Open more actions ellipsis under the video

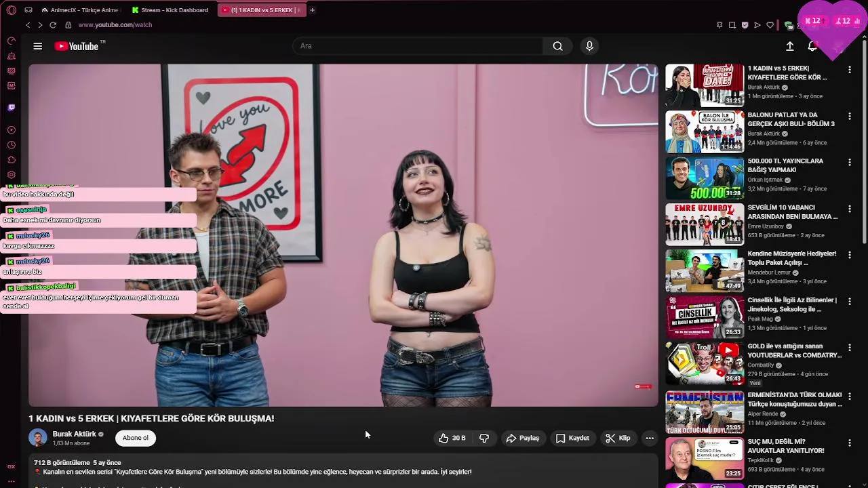(650, 439)
